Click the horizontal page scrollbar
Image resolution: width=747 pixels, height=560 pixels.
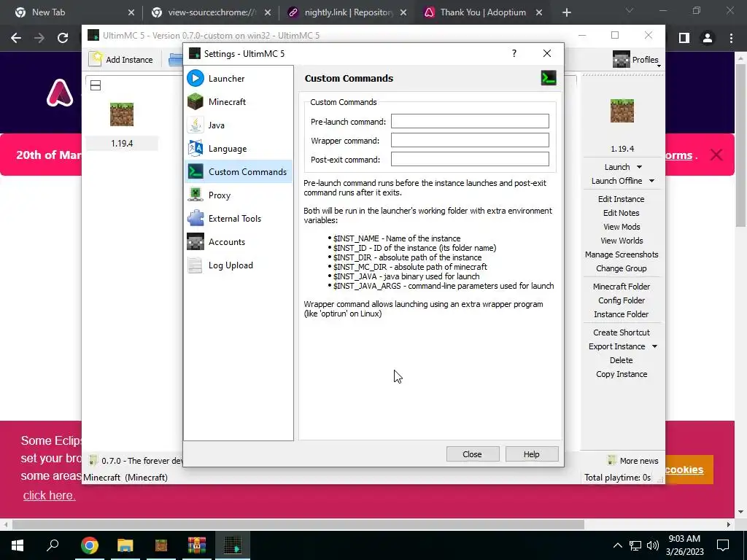coord(298,524)
